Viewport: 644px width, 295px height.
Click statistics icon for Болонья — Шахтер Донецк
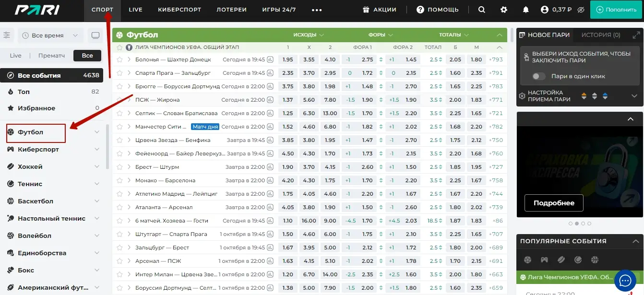point(270,59)
